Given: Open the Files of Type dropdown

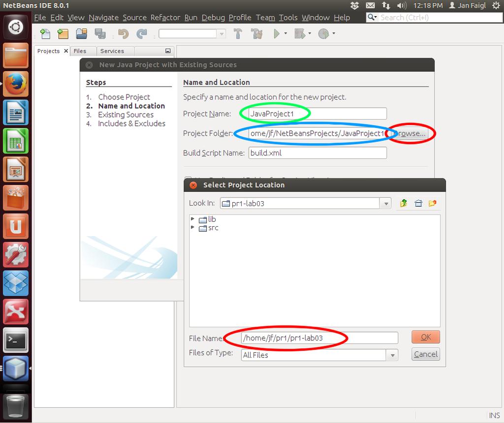Looking at the screenshot, I should pyautogui.click(x=392, y=355).
